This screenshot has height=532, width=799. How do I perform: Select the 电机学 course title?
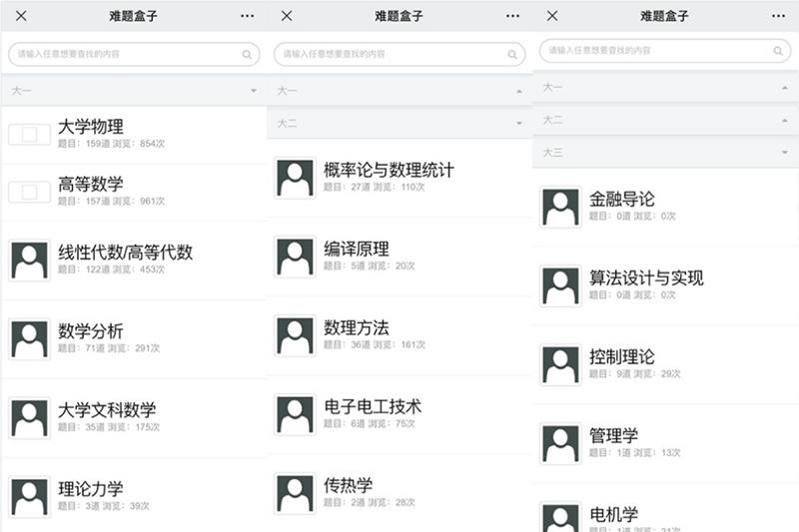[x=613, y=514]
